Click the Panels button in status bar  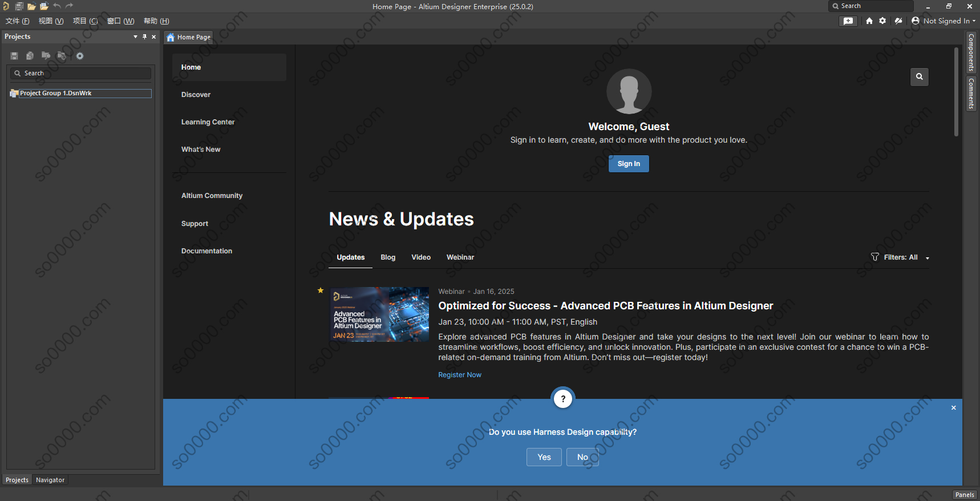pos(965,495)
